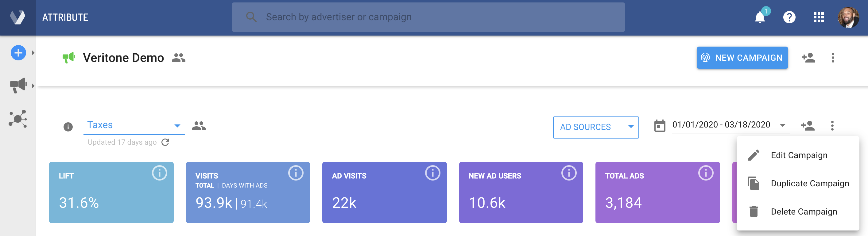Click the help question mark icon

pyautogui.click(x=789, y=17)
